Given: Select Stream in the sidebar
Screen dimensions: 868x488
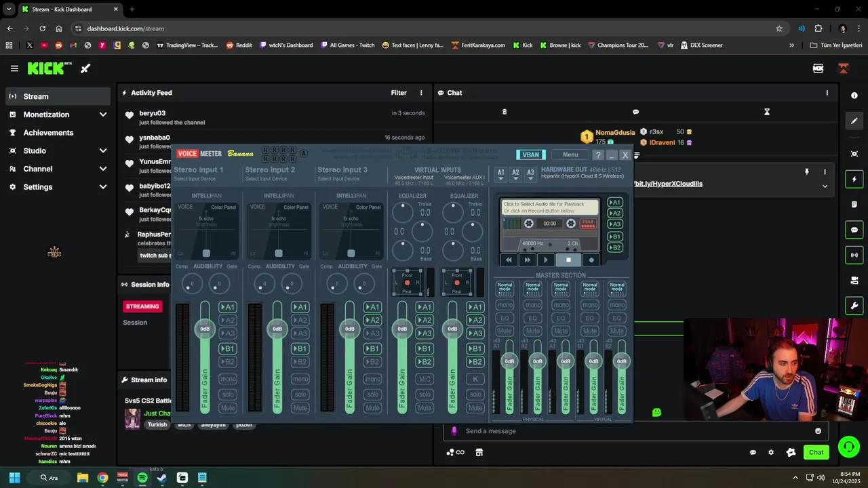Looking at the screenshot, I should (x=58, y=96).
